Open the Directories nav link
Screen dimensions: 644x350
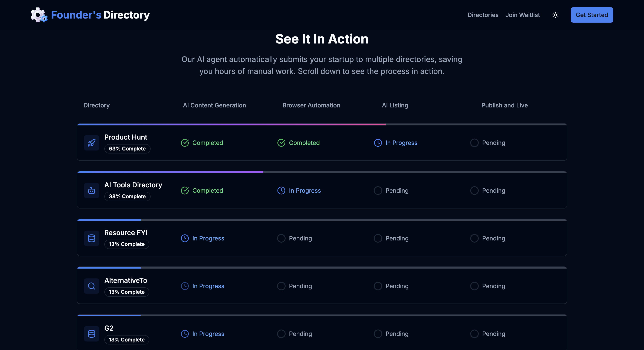tap(483, 15)
